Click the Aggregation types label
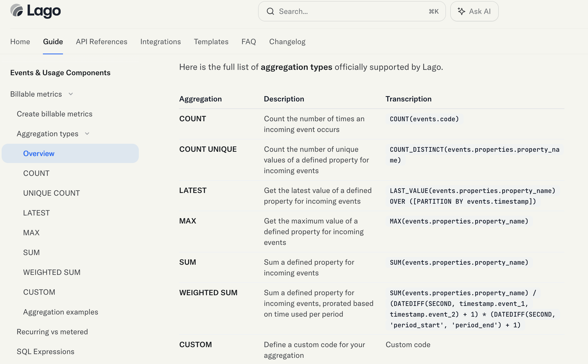The width and height of the screenshot is (588, 364). (x=48, y=134)
